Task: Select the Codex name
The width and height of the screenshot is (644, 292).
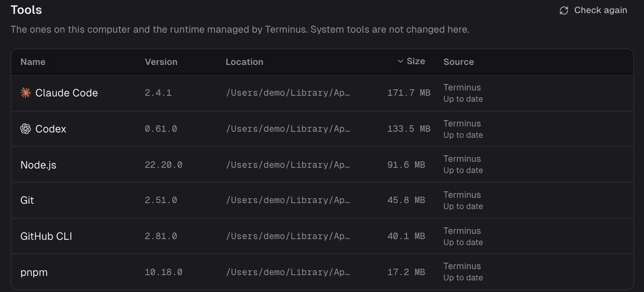Action: 51,129
